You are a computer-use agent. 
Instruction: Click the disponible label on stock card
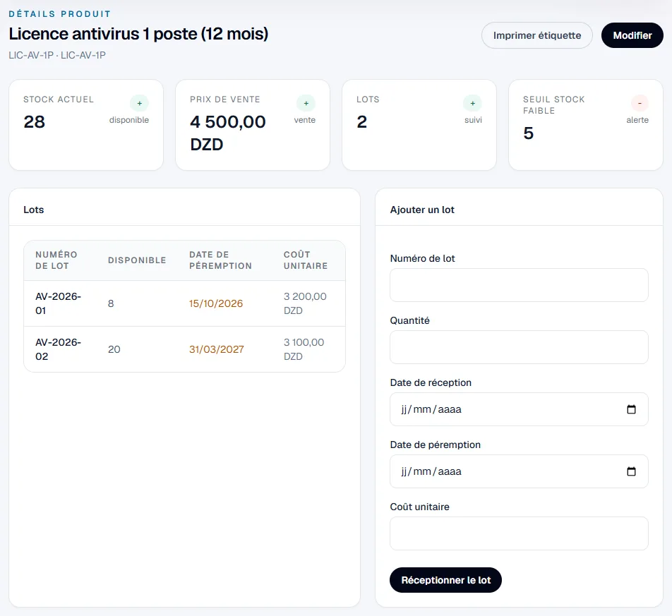coord(129,120)
